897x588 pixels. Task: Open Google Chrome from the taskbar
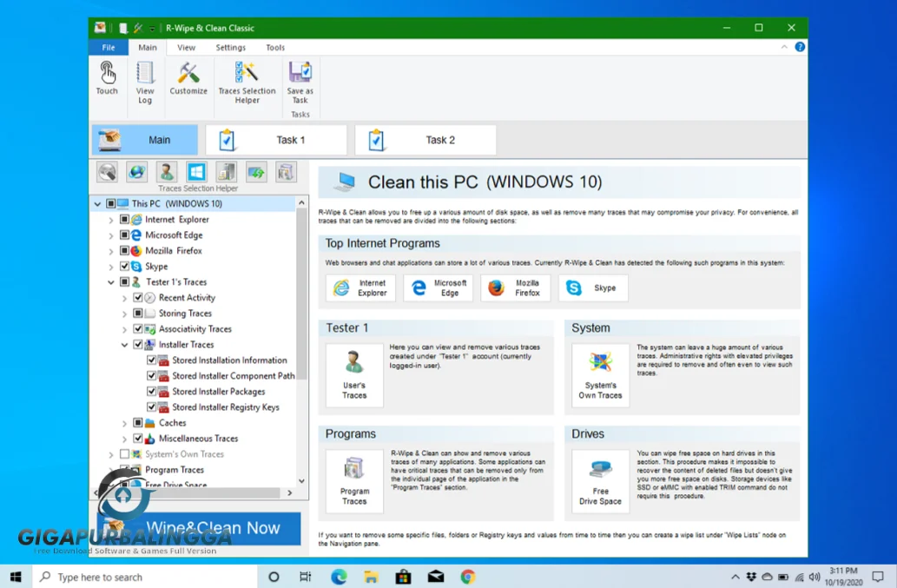click(468, 577)
